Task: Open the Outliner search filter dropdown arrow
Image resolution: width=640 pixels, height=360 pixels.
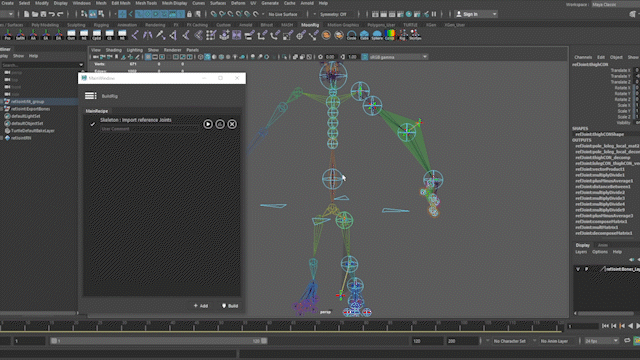Action: coord(81,65)
